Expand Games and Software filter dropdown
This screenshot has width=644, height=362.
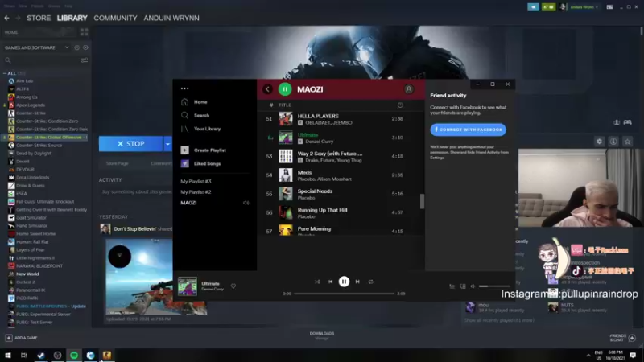click(67, 47)
